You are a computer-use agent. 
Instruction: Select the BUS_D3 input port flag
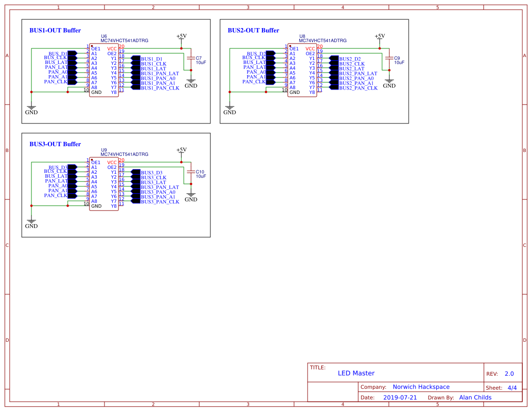(x=72, y=167)
